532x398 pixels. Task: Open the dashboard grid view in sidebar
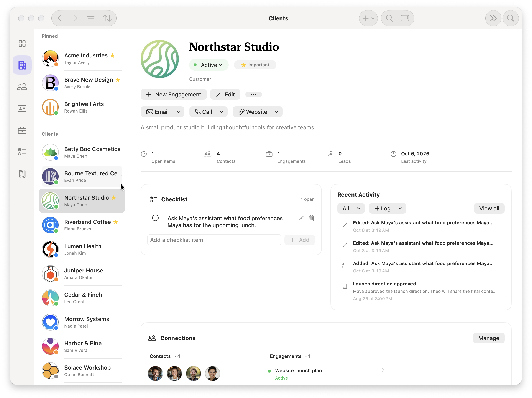coord(22,44)
